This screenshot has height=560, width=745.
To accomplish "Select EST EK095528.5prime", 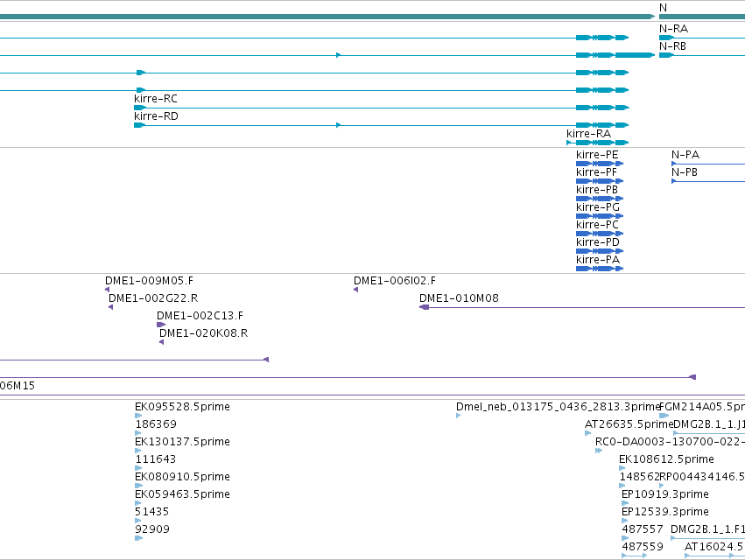I will point(138,416).
